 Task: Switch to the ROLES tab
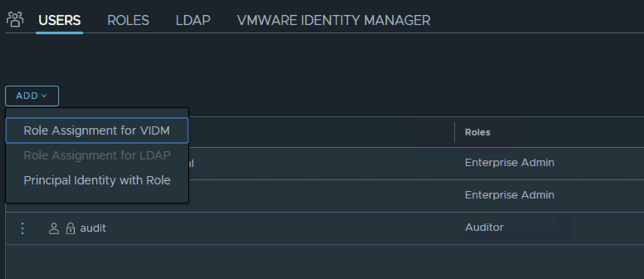coord(128,20)
